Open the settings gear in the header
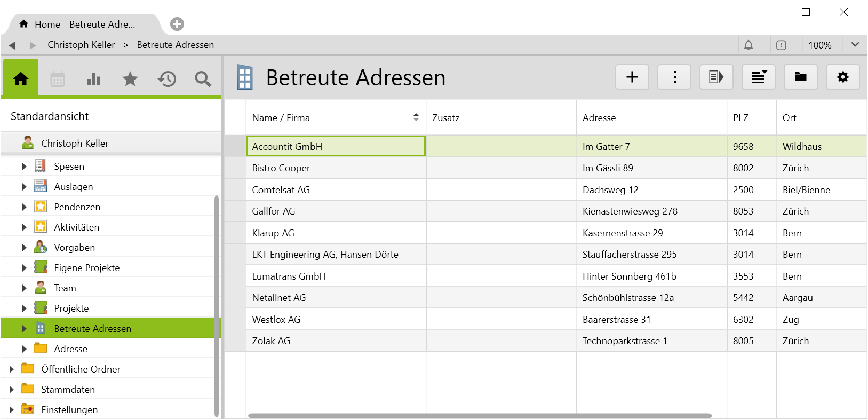This screenshot has height=420, width=868. (x=842, y=77)
